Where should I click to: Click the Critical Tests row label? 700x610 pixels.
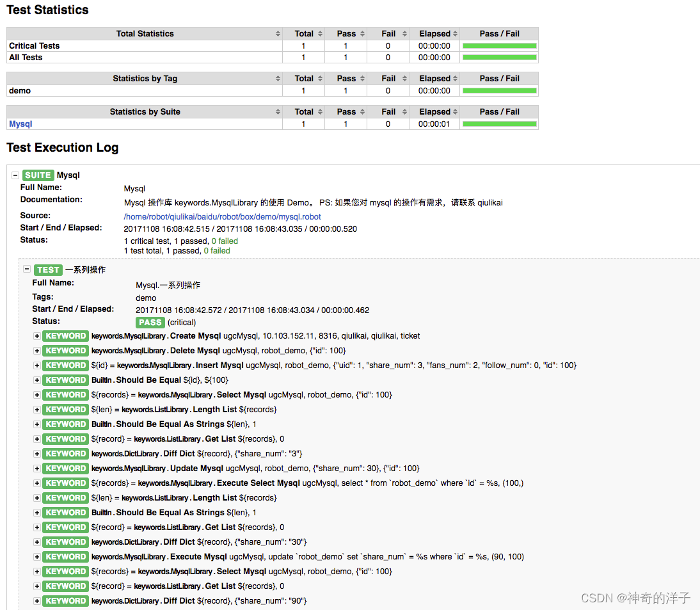click(x=35, y=45)
